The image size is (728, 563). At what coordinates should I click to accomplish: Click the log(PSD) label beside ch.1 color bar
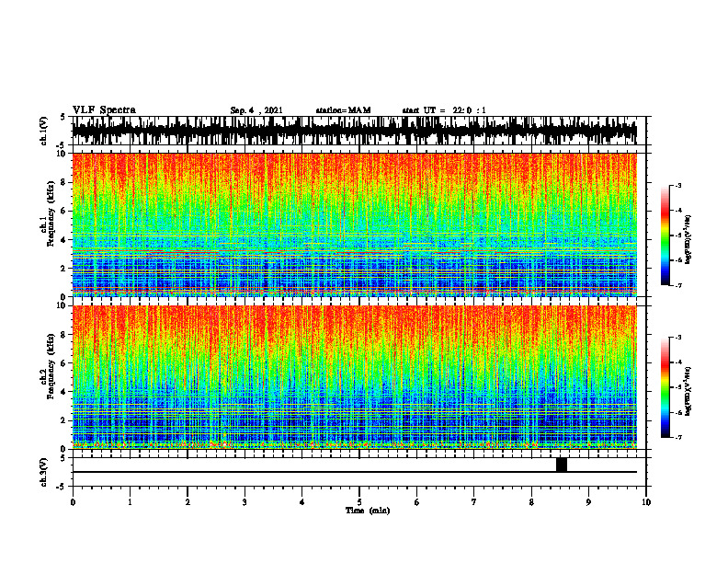pyautogui.click(x=688, y=240)
